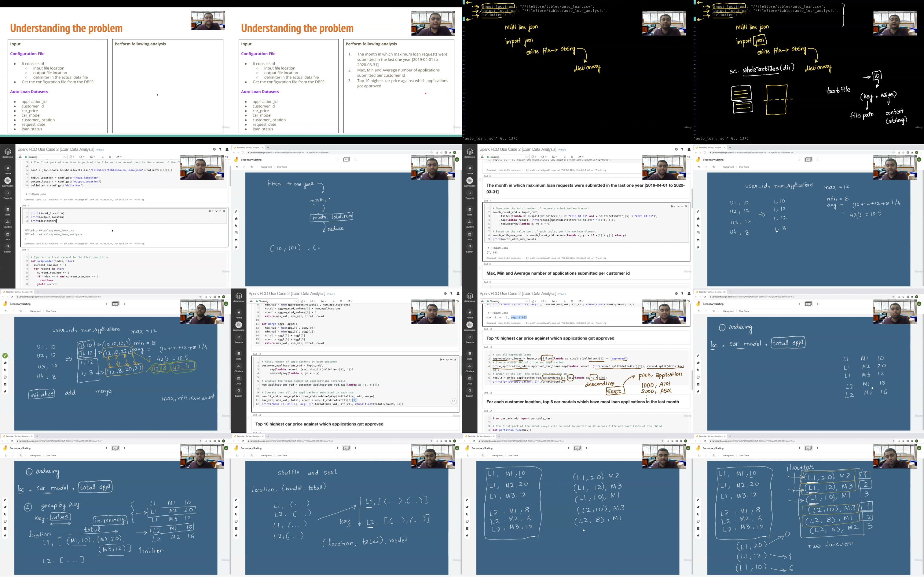Open help question mark above print(input_location) notebook
Image resolution: width=924 pixels, height=577 pixels.
pyautogui.click(x=220, y=149)
